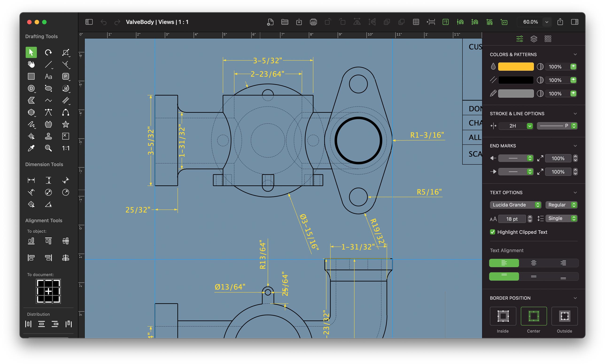Select the text tool

click(x=48, y=77)
